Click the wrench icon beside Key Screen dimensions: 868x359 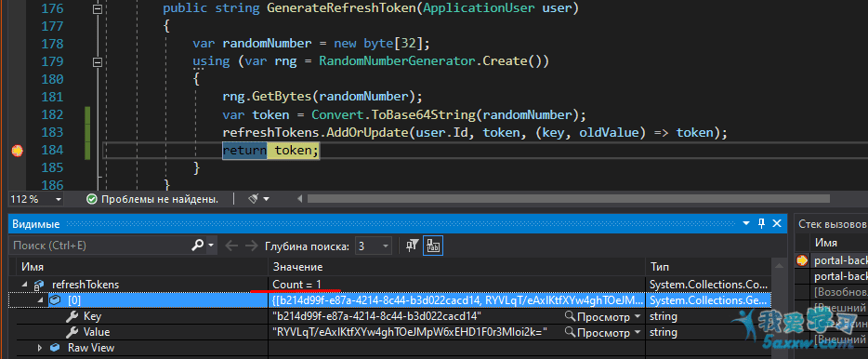72,316
